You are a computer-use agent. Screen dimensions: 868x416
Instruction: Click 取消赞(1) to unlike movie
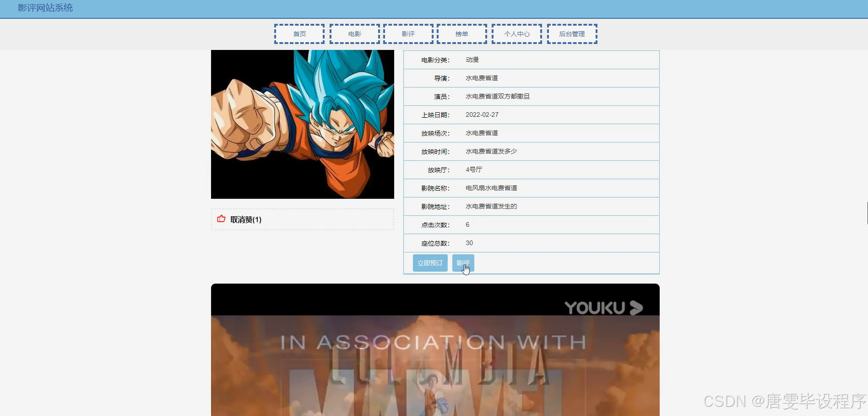click(246, 219)
